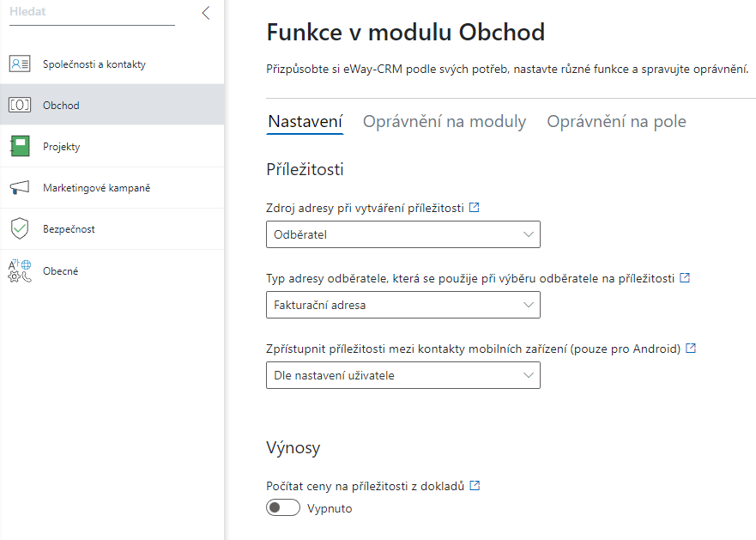Switch to Oprávnění na pole tab
The image size is (756, 540).
pyautogui.click(x=616, y=122)
